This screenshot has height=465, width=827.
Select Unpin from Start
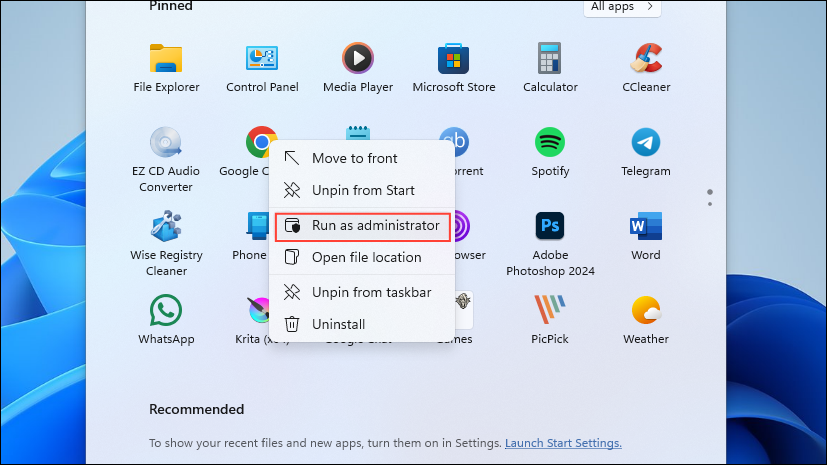362,190
